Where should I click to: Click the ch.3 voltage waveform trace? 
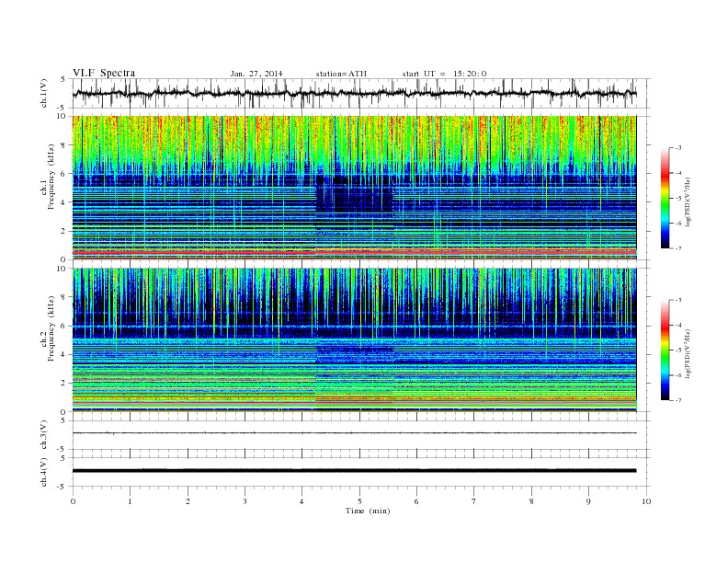coord(354,433)
